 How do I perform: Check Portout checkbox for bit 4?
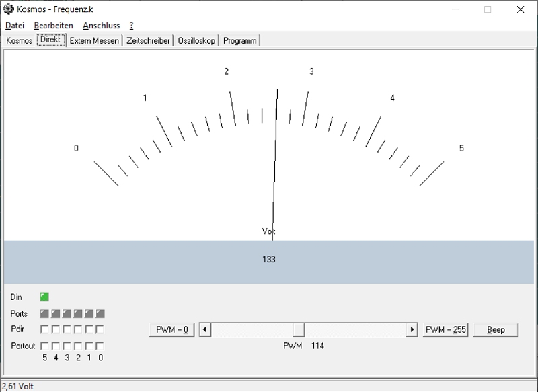56,346
